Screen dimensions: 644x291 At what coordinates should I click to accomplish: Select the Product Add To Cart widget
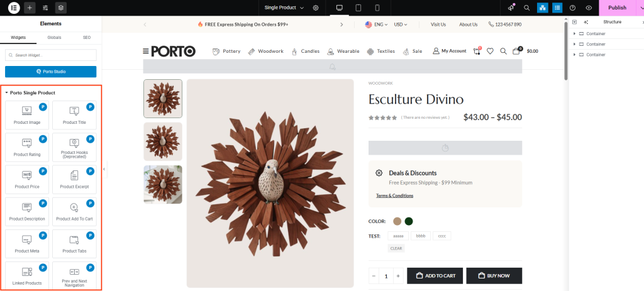74,211
